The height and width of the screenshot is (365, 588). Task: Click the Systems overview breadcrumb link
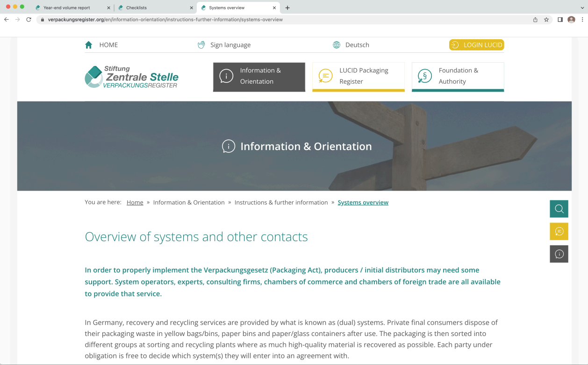click(x=363, y=202)
